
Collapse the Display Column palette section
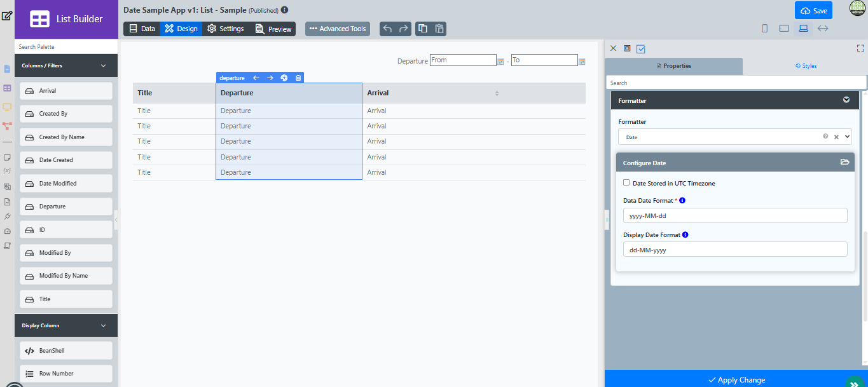pos(104,325)
